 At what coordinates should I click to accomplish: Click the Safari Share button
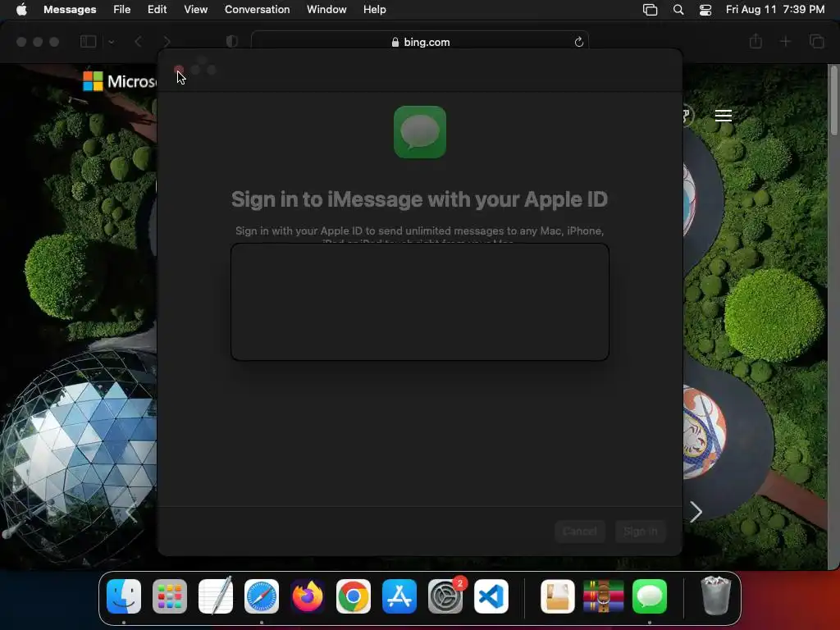pyautogui.click(x=756, y=41)
